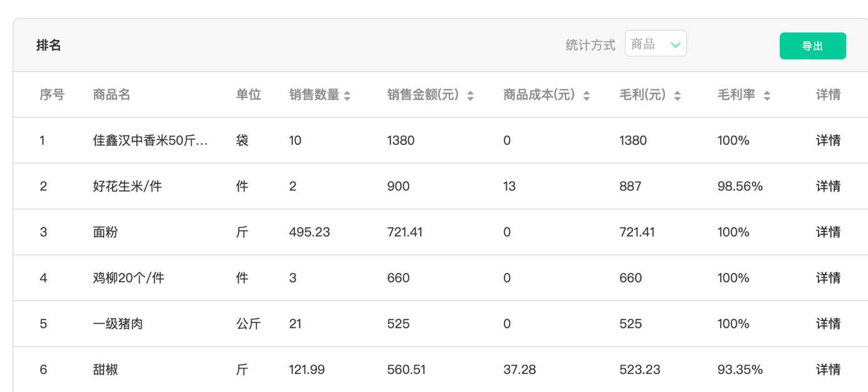The width and height of the screenshot is (868, 392).
Task: Open the 统计方式 dropdown chevron
Action: [675, 44]
